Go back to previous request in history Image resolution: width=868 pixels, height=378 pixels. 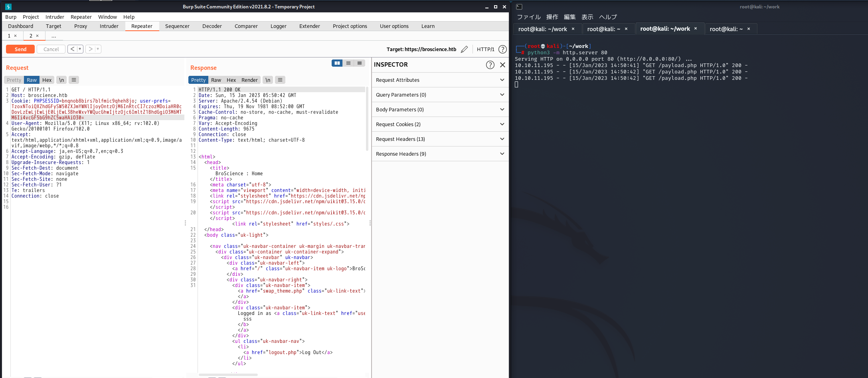72,49
